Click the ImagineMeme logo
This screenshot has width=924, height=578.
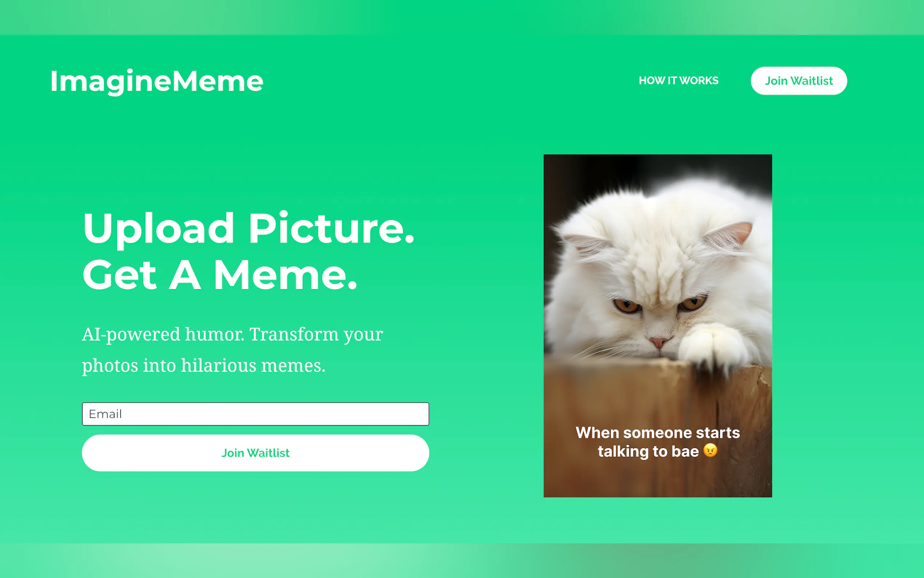(157, 82)
